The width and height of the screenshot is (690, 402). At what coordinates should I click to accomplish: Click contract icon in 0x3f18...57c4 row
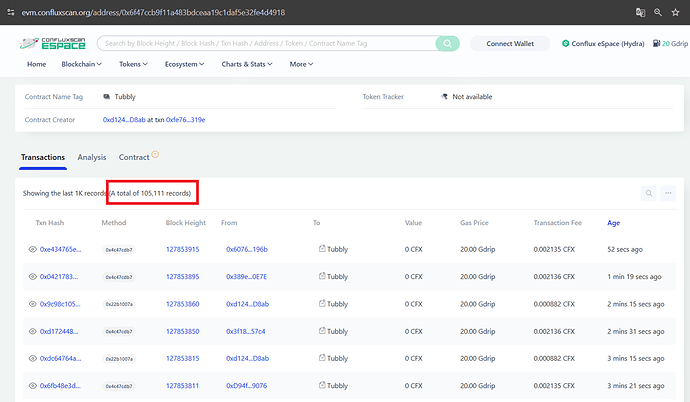coord(322,330)
